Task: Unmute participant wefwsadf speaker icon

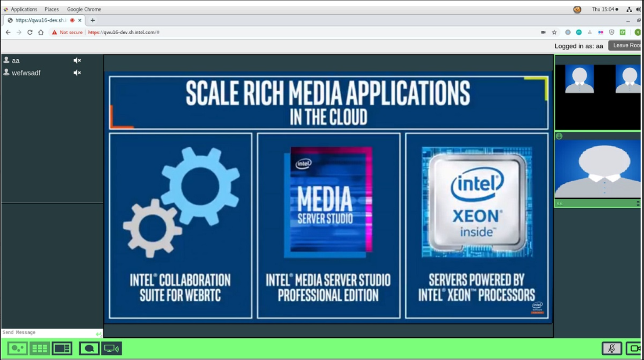Action: [77, 73]
